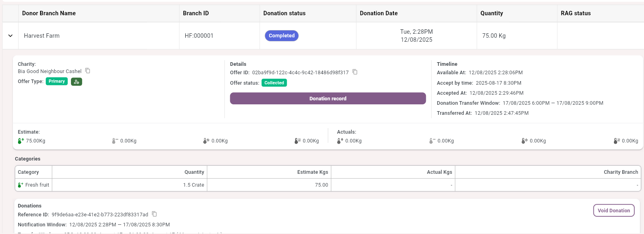The image size is (644, 234).
Task: Click the green icon beside Primary badge
Action: tap(76, 81)
